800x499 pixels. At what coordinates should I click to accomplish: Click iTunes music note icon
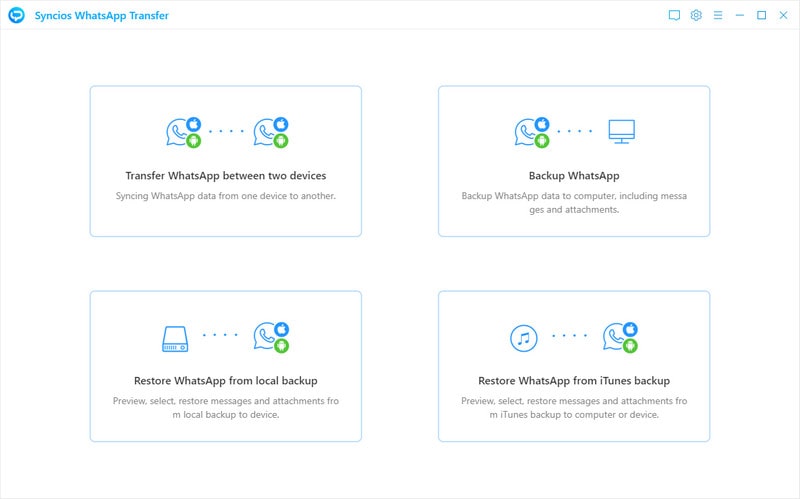[523, 338]
